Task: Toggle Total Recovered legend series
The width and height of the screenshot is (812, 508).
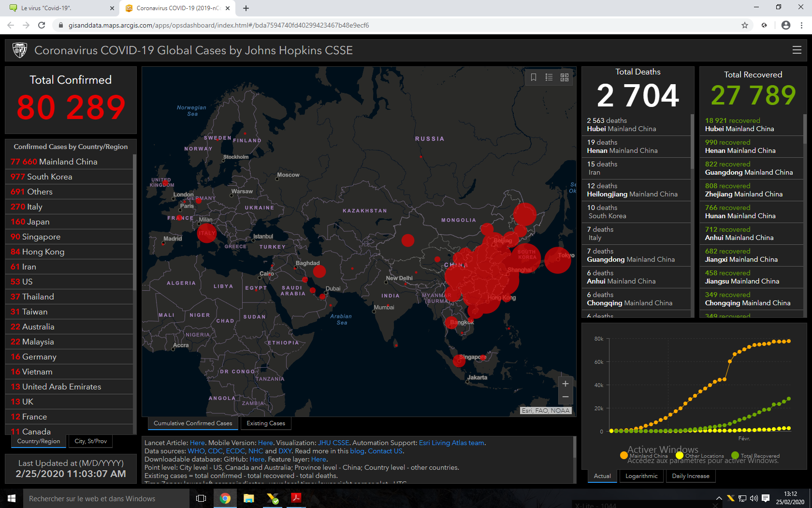Action: (755, 455)
